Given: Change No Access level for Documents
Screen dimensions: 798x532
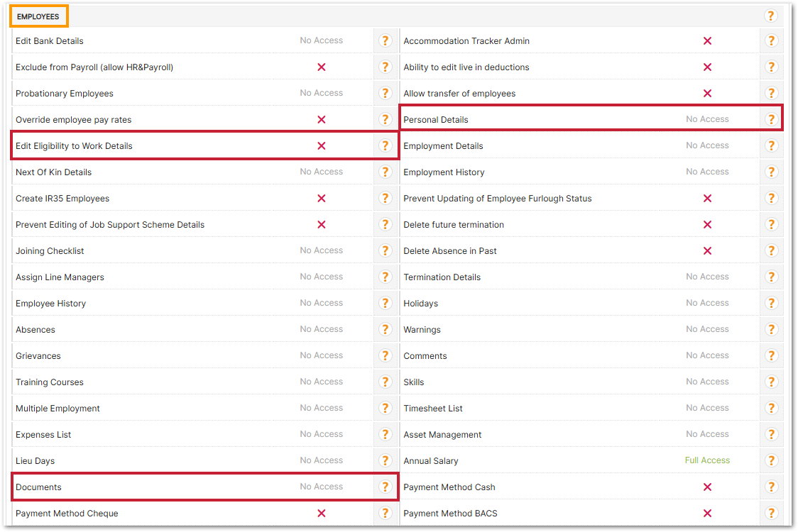Looking at the screenshot, I should tap(321, 487).
